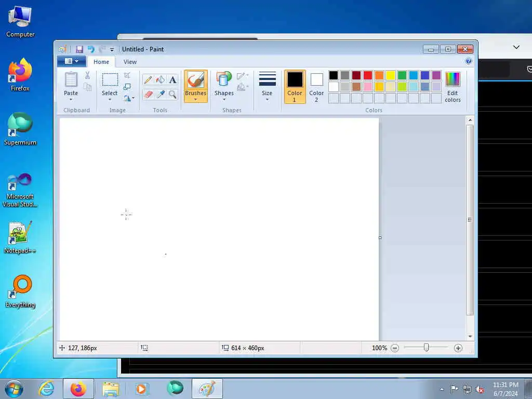Click the Undo arrow in title bar
Screen dimensions: 532x399
[x=91, y=49]
